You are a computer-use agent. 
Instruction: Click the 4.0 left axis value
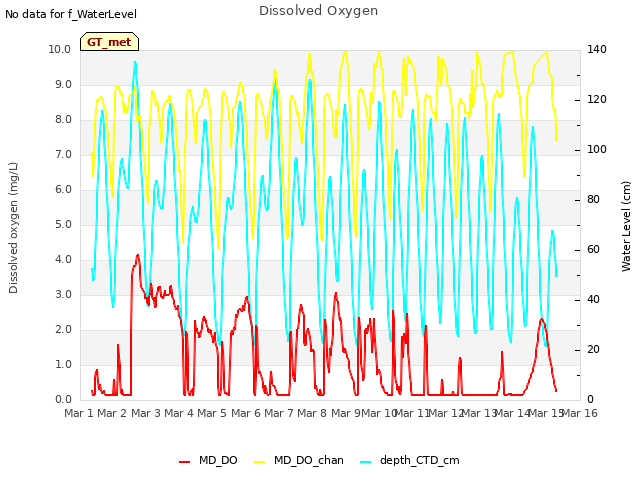click(63, 260)
